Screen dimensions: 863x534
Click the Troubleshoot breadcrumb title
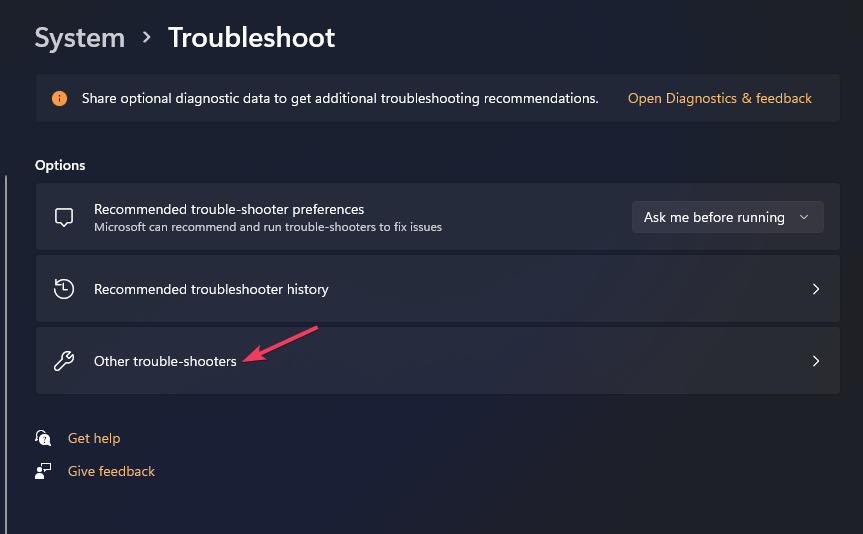click(251, 38)
